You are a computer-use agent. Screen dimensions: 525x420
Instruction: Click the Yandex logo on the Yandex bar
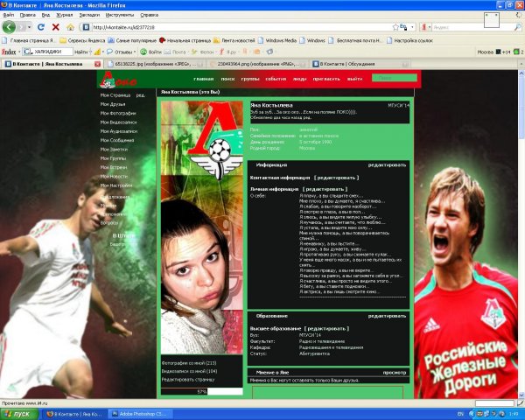(9, 52)
